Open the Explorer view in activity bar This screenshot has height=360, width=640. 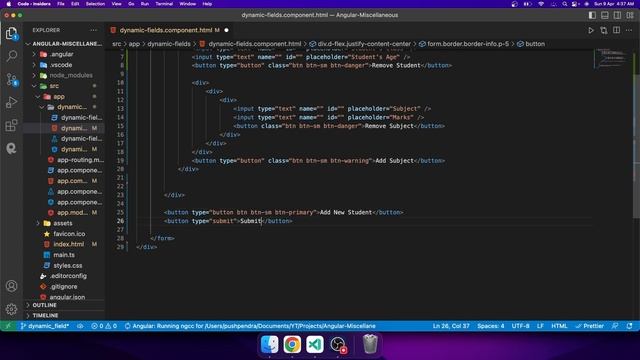pyautogui.click(x=11, y=33)
